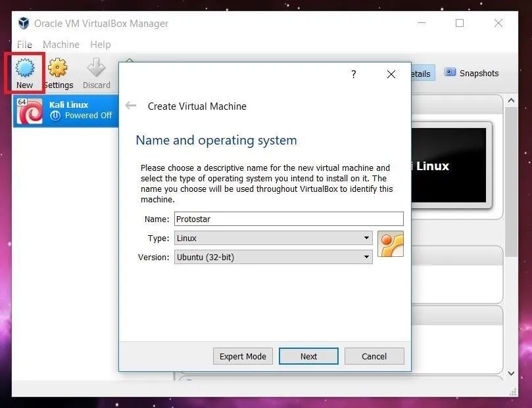This screenshot has height=408, width=532.
Task: Click the vertical scrollbar thumb in the details pane
Action: (511, 181)
